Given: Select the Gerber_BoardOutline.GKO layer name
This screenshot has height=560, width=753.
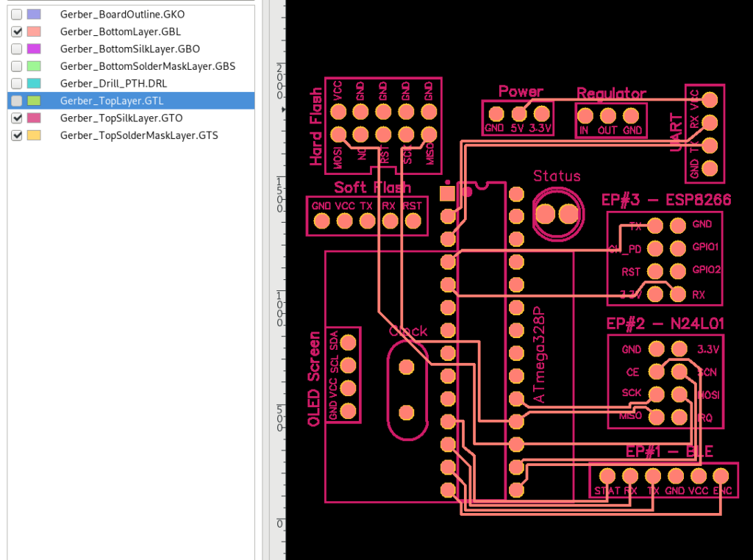Looking at the screenshot, I should pos(123,15).
